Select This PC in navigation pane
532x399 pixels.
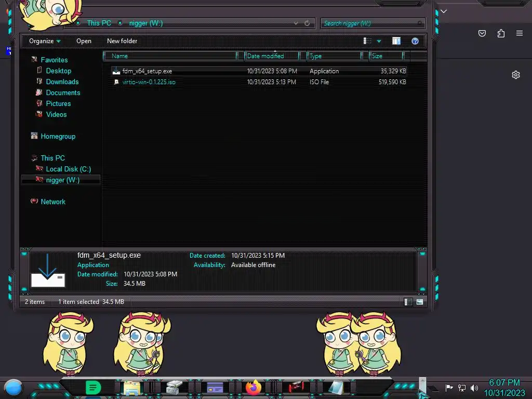click(x=52, y=158)
